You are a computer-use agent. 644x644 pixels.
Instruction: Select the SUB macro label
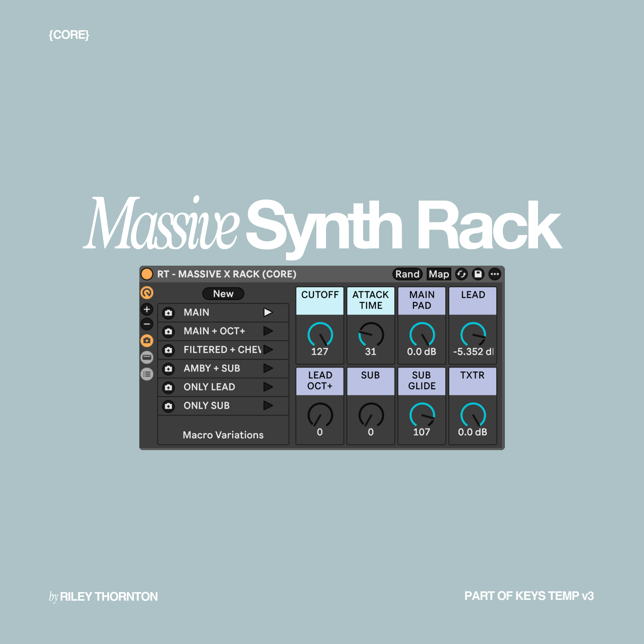pos(371,381)
